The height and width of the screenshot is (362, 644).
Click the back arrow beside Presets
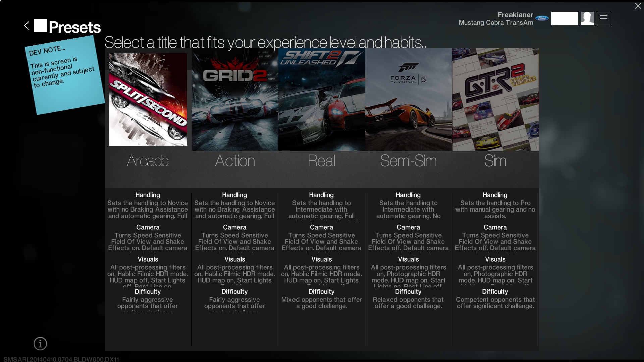[x=27, y=26]
